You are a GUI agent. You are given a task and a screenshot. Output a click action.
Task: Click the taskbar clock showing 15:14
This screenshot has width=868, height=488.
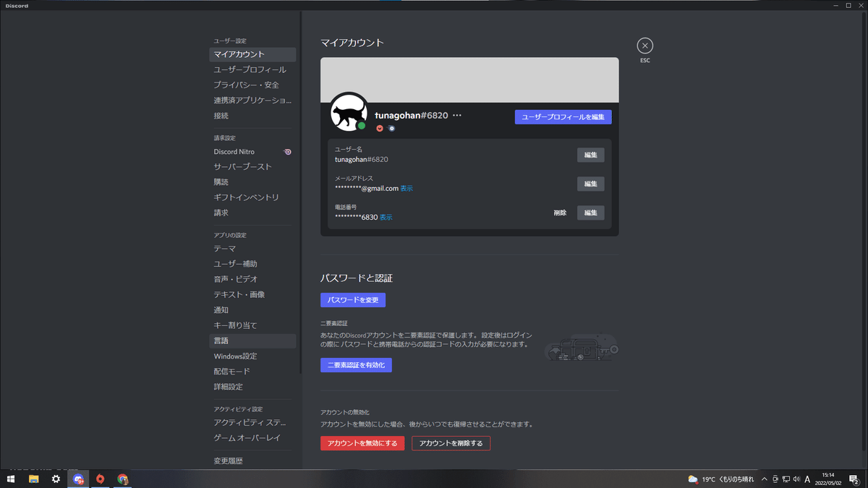(828, 479)
